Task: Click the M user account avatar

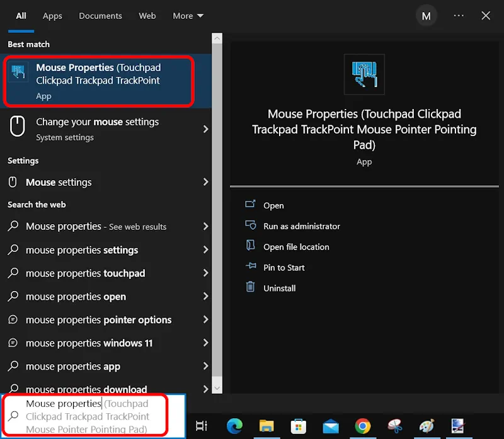Action: coord(427,16)
